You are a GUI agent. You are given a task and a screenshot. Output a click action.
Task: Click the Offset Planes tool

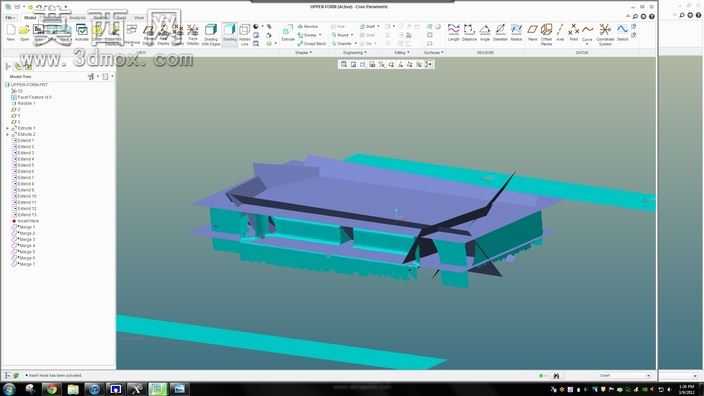(546, 34)
